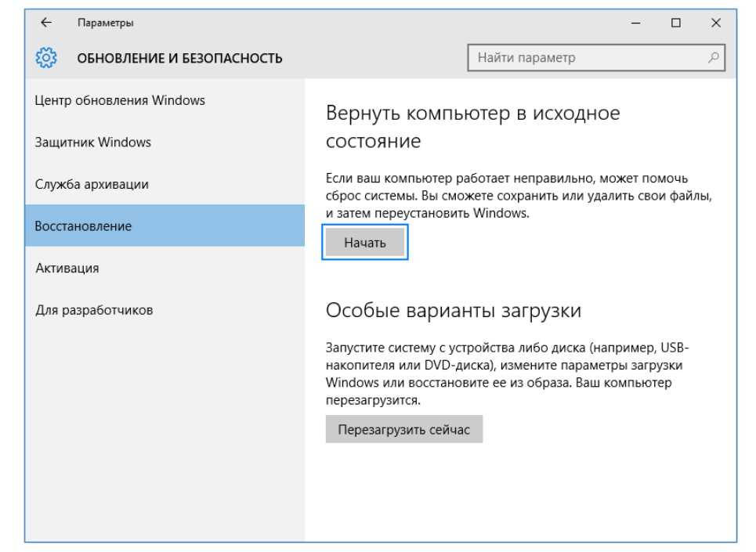The image size is (756, 552).
Task: Click the Перезагрузить сейчас button
Action: [403, 430]
